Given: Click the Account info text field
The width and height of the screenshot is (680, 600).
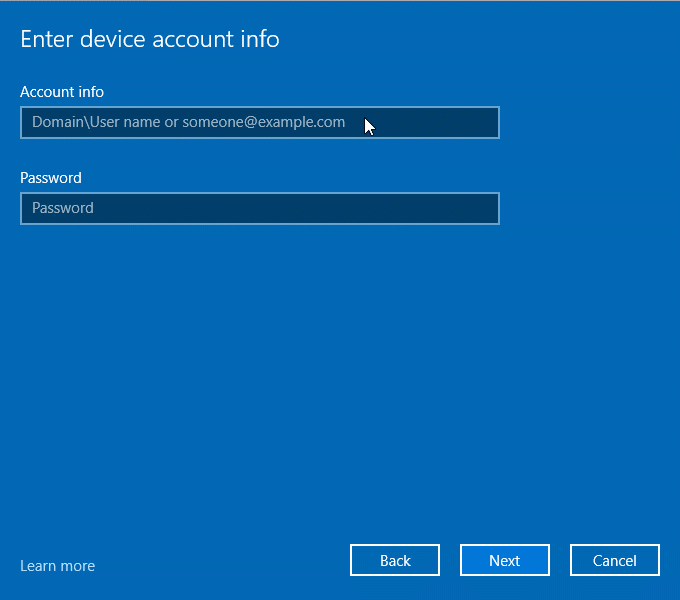Looking at the screenshot, I should pyautogui.click(x=260, y=122).
